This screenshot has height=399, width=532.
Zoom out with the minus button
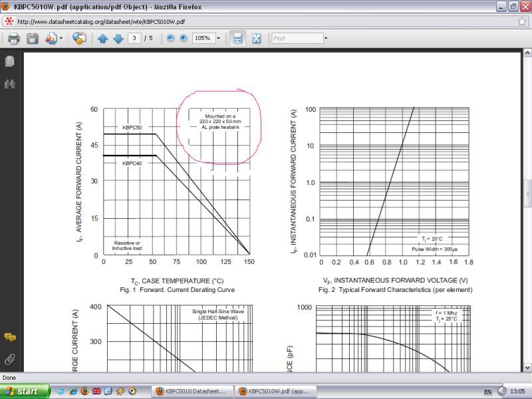tap(171, 39)
